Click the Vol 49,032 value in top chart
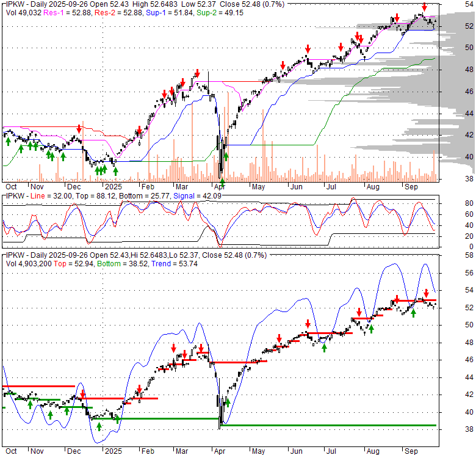This screenshot has height=455, width=476. [23, 13]
